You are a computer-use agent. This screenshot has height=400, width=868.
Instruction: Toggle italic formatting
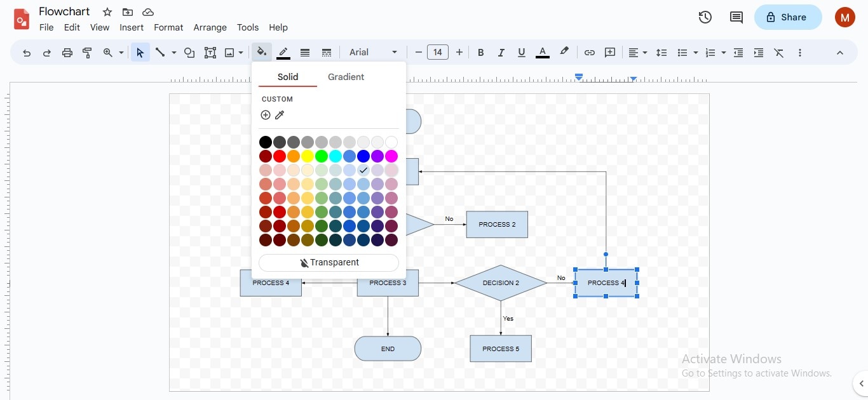click(501, 53)
